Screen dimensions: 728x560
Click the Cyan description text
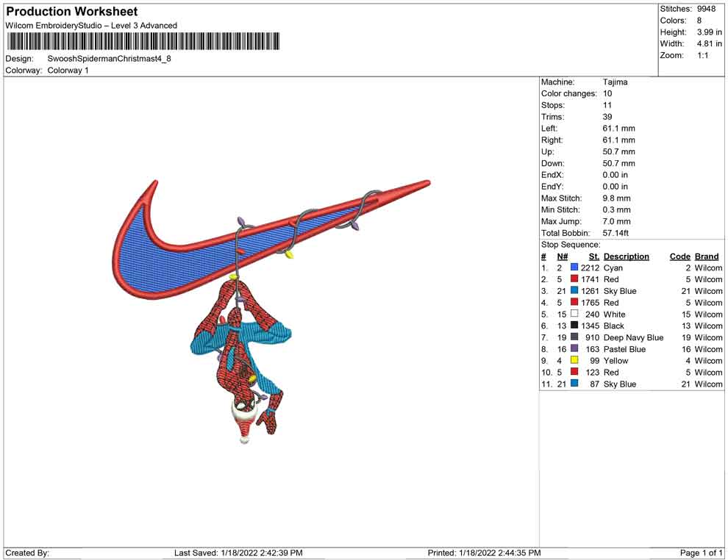click(613, 268)
